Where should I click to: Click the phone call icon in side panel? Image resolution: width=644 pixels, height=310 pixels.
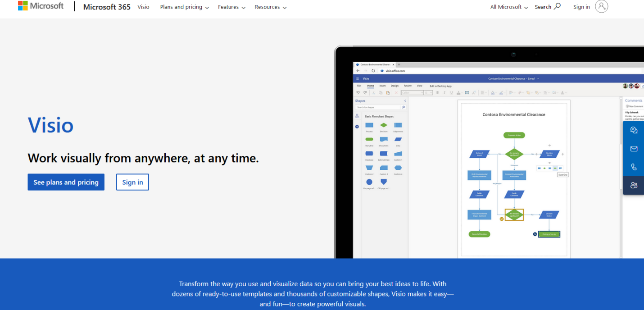tap(634, 167)
